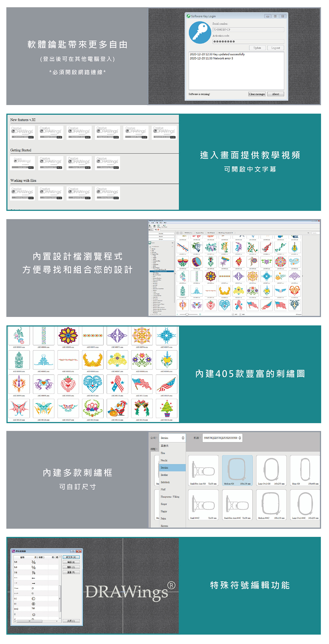The height and width of the screenshot is (644, 329).
Task: Open the 'Creating designs' video under Working with files
Action: click(23, 193)
